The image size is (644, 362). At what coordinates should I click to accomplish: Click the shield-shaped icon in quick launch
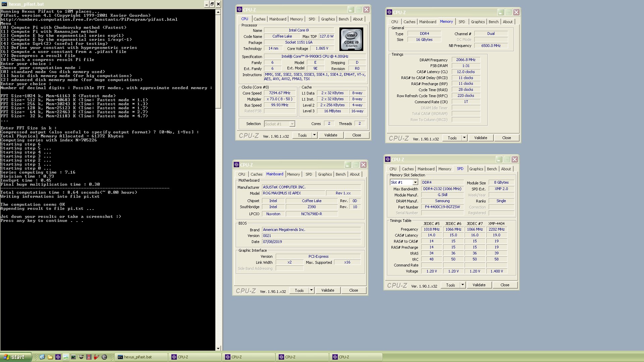coord(81,357)
